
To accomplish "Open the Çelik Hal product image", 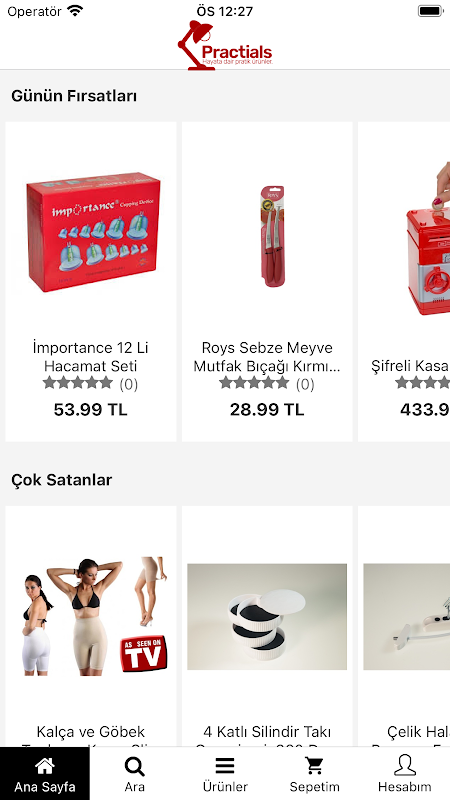I will click(407, 616).
